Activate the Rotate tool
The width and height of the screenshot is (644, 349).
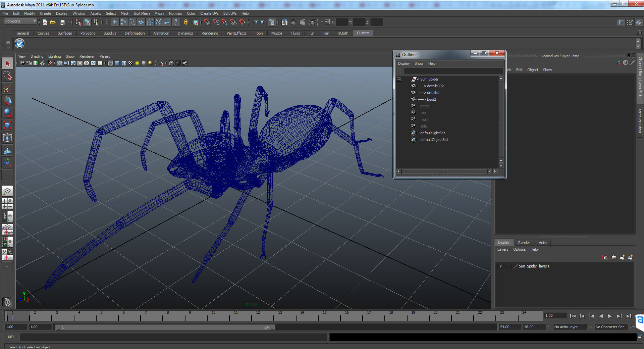pyautogui.click(x=7, y=113)
